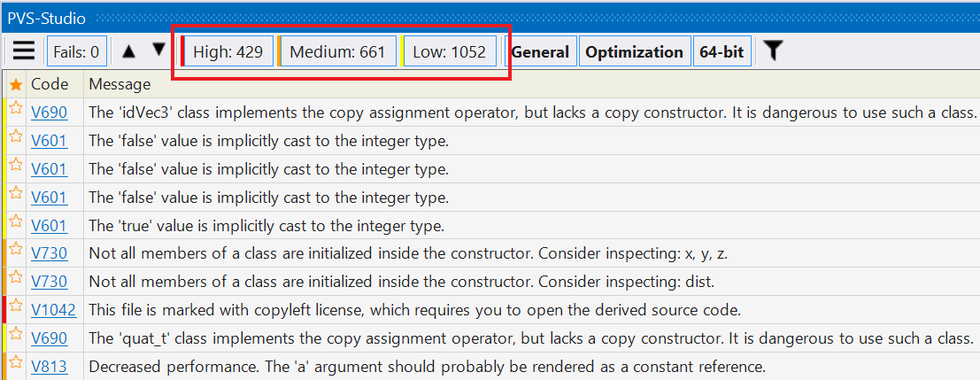Image resolution: width=980 pixels, height=380 pixels.
Task: Toggle the General analyzer group
Action: click(540, 52)
